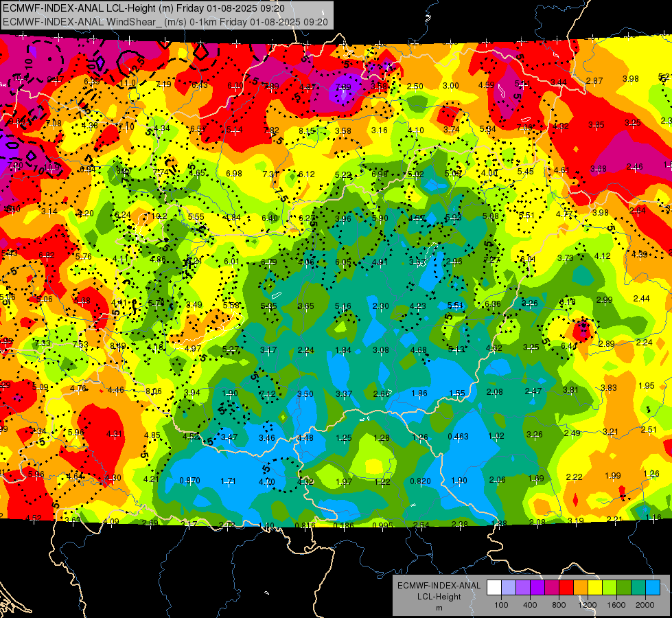Click the wind shear value 0.870
Image resolution: width=672 pixels, height=618 pixels.
pos(190,481)
